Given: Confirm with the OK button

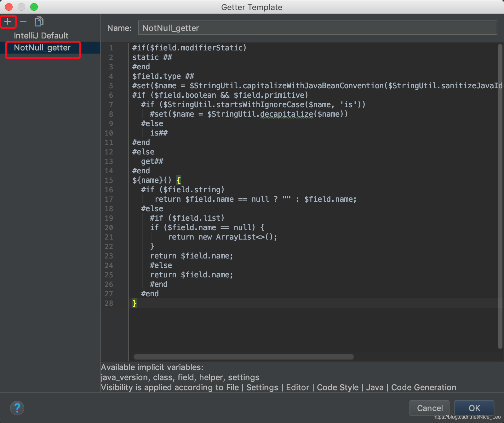Looking at the screenshot, I should (x=474, y=408).
